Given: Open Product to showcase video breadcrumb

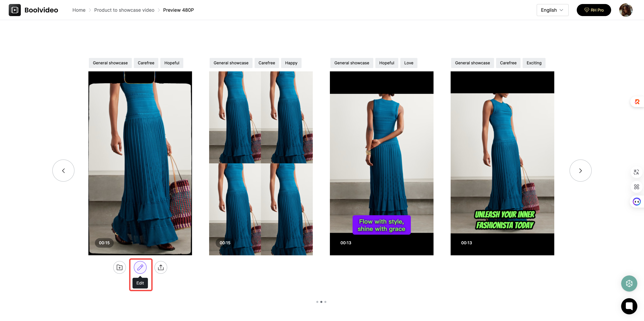Looking at the screenshot, I should coord(124,10).
